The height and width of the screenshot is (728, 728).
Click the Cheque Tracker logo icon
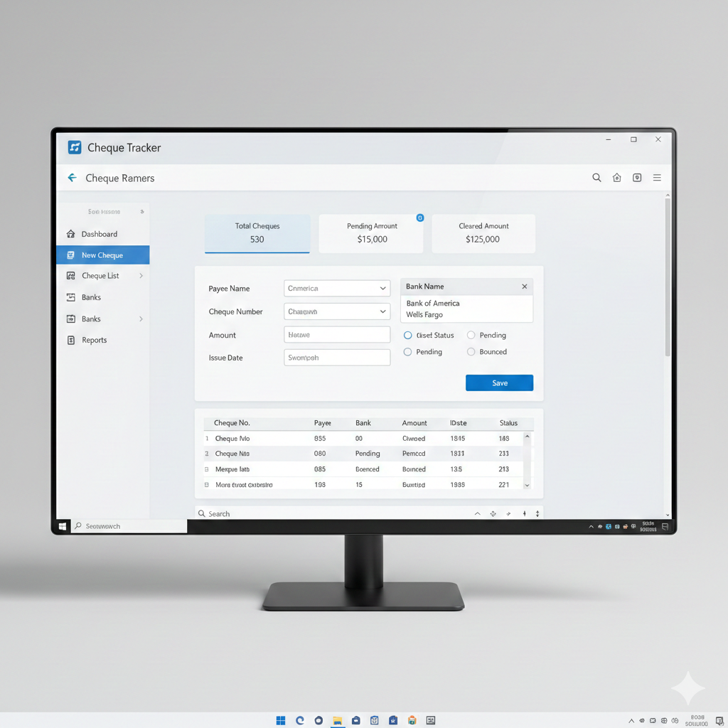[74, 147]
